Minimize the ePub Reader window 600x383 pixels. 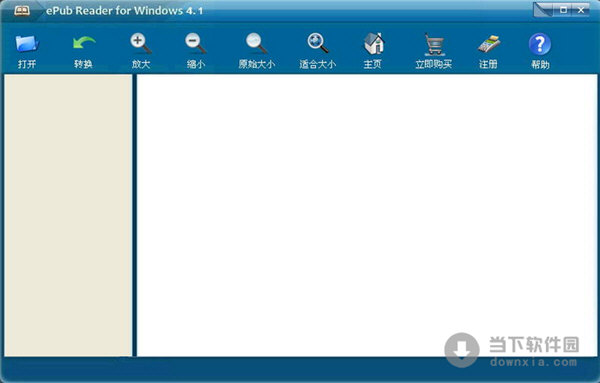point(544,10)
